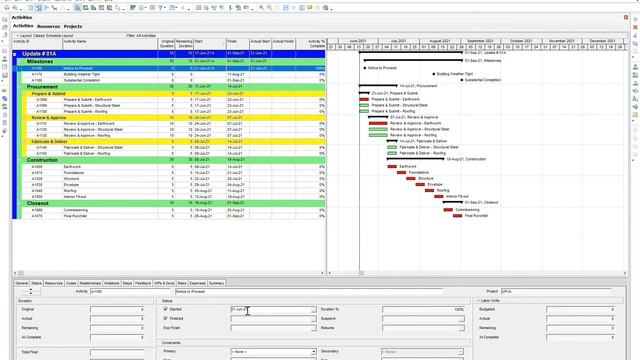Viewport: 640px width, 360px height.
Task: Open the Resume date picker button
Action: pyautogui.click(x=462, y=328)
